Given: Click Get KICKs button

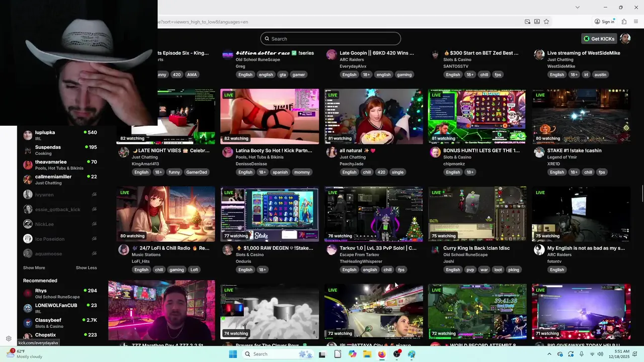Looking at the screenshot, I should (x=599, y=39).
